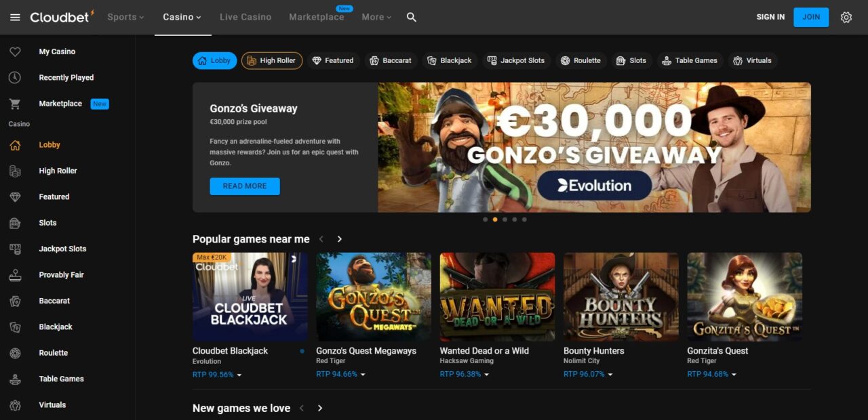Select the Blackjack category chip

pos(450,61)
